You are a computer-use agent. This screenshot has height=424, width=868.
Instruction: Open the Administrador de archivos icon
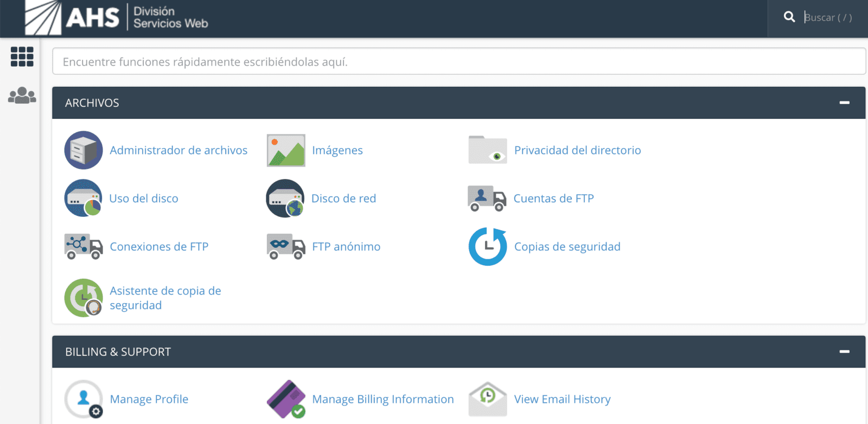84,150
